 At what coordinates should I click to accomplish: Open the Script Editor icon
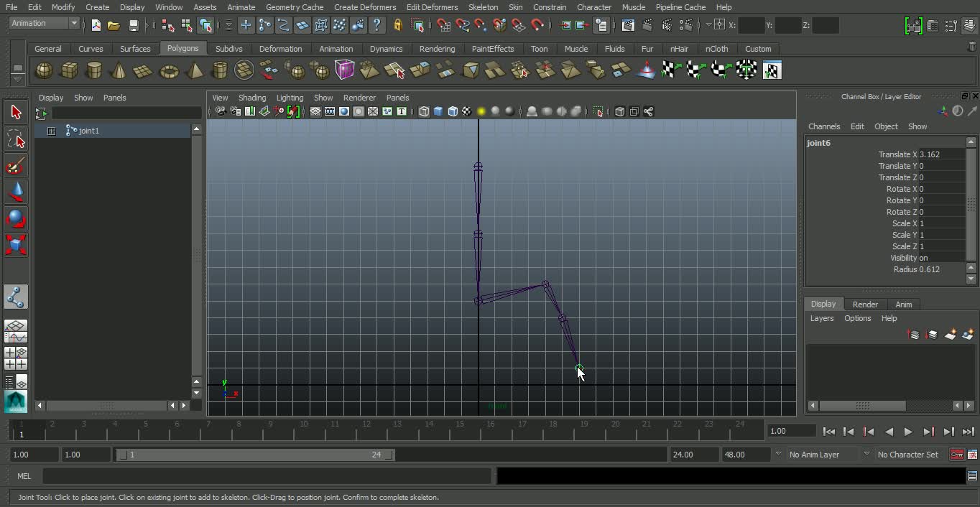tap(972, 476)
